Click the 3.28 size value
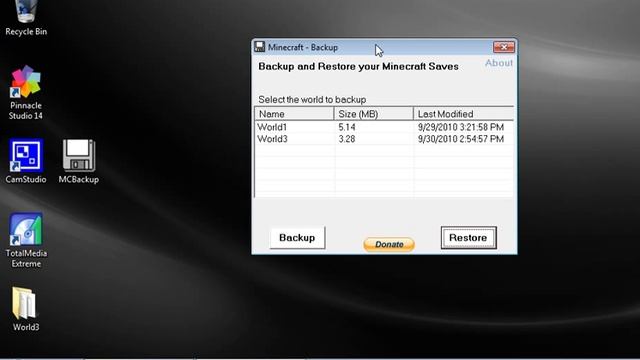This screenshot has width=640, height=360. 347,139
